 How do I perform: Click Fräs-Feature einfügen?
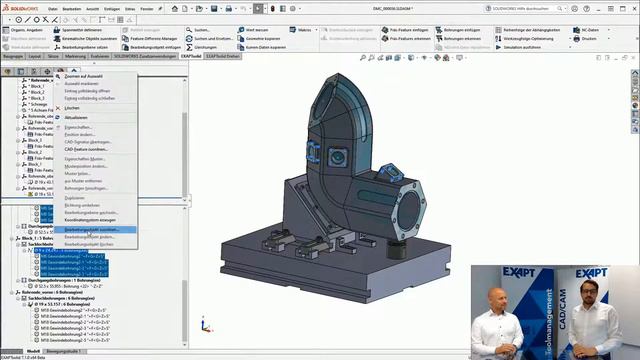click(x=405, y=30)
